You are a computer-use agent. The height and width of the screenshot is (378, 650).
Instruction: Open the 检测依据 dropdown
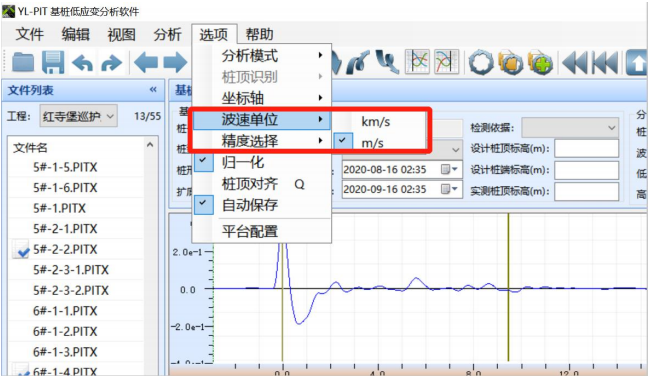(x=570, y=128)
